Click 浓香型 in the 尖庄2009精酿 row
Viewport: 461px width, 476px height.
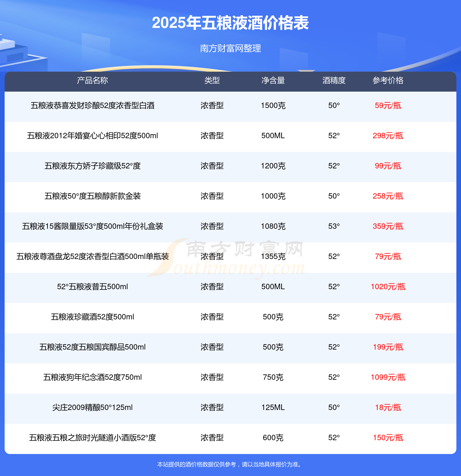(x=212, y=407)
